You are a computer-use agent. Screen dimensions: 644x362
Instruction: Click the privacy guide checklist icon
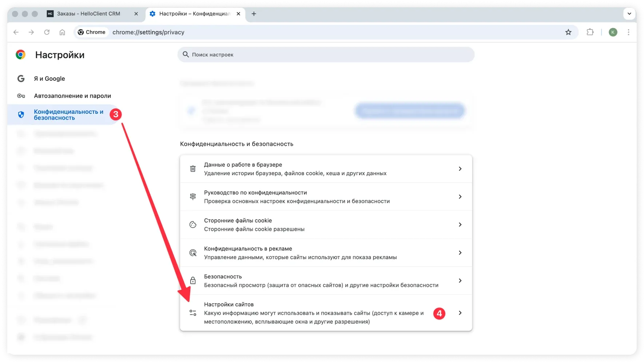coord(193,197)
